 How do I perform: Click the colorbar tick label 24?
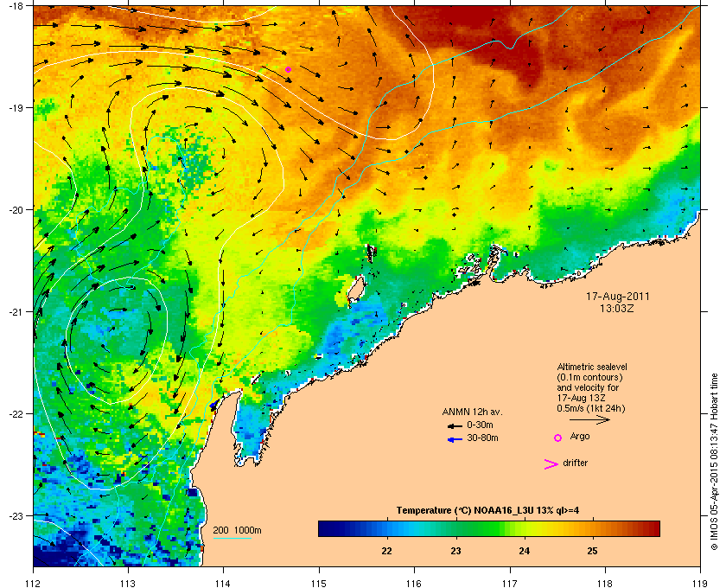coord(524,551)
